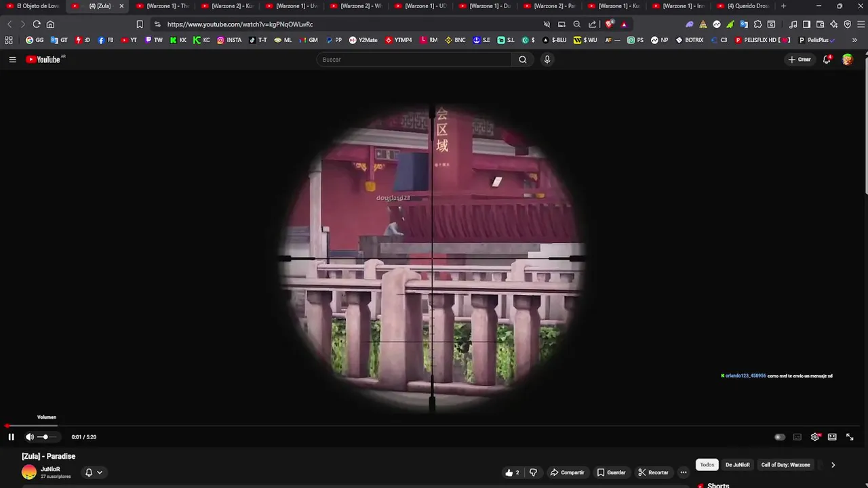Start voice search with microphone icon
The width and height of the screenshot is (868, 488).
(x=547, y=60)
